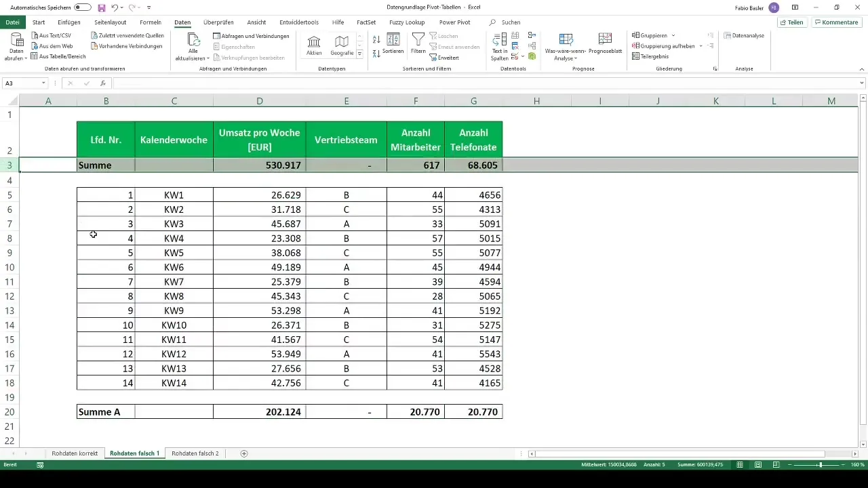Click Abfragen und Verbindungen button

tap(251, 36)
